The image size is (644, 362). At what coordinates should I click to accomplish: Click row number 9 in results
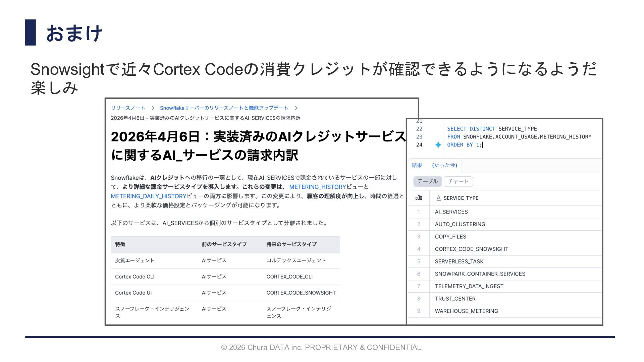pyautogui.click(x=419, y=311)
